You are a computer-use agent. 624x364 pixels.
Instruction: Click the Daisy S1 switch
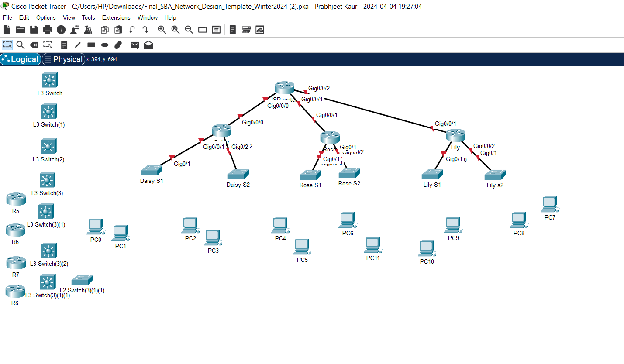point(152,170)
